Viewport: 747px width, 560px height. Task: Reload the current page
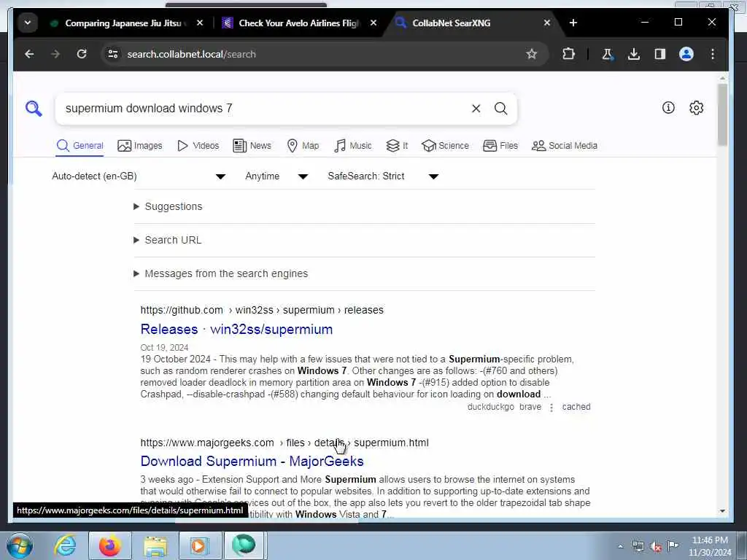[82, 54]
